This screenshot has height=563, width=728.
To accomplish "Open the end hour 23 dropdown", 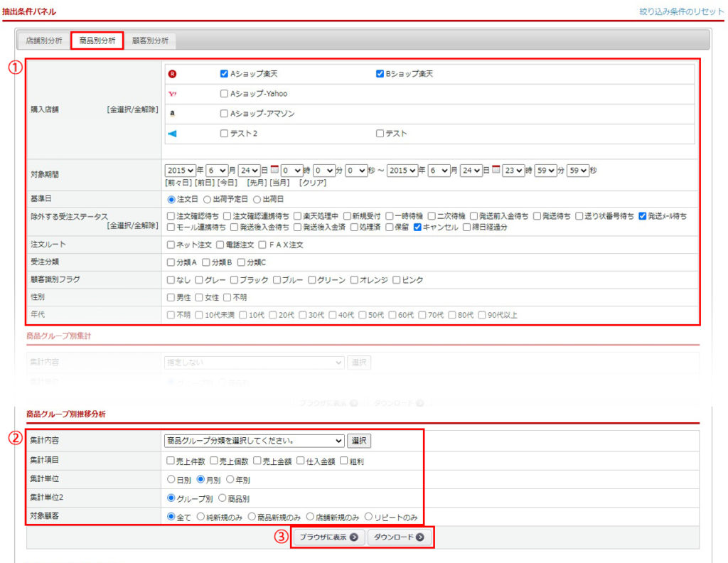I will 513,171.
